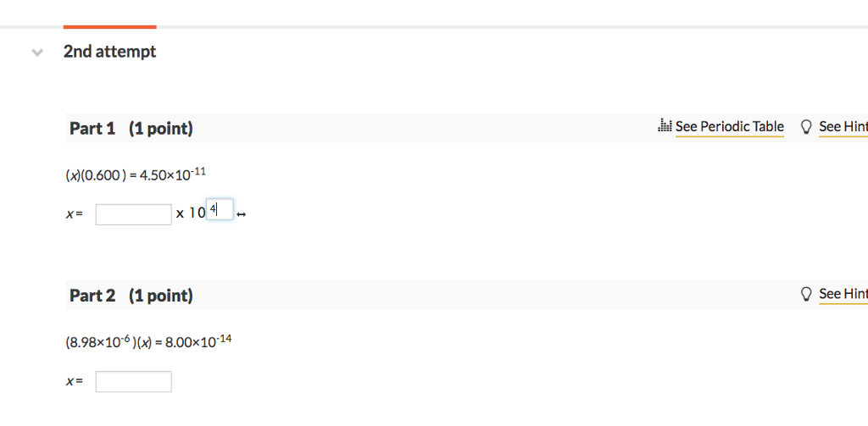This screenshot has height=426, width=868.
Task: Select the Part 1 (1 point) header
Action: click(x=131, y=129)
